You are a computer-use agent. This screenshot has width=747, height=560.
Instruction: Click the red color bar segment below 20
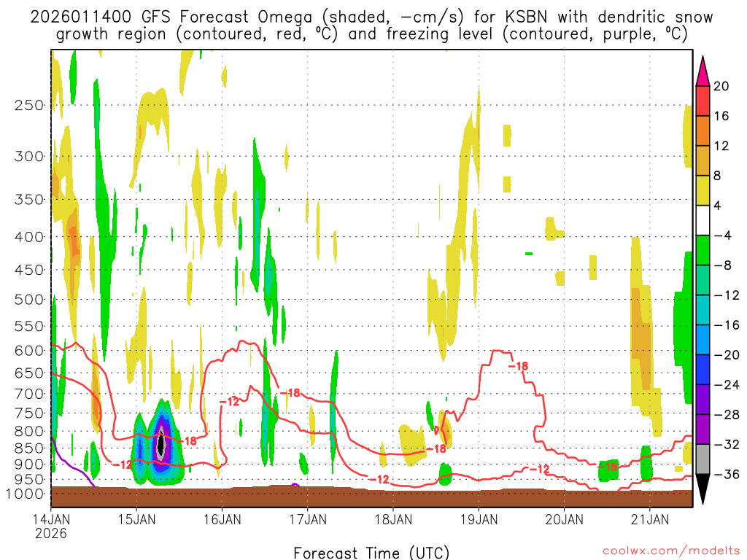(x=703, y=101)
